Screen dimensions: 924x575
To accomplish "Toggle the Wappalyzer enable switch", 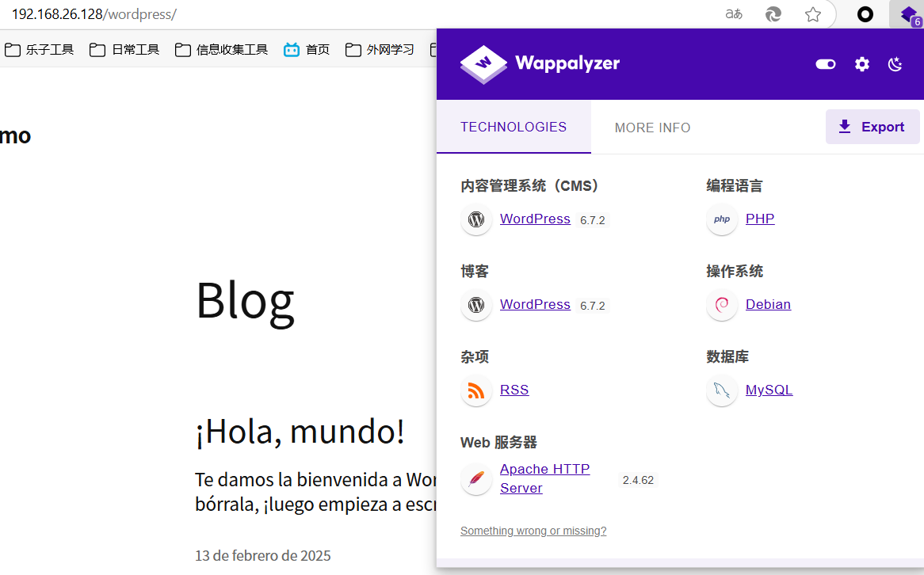I will pos(826,64).
